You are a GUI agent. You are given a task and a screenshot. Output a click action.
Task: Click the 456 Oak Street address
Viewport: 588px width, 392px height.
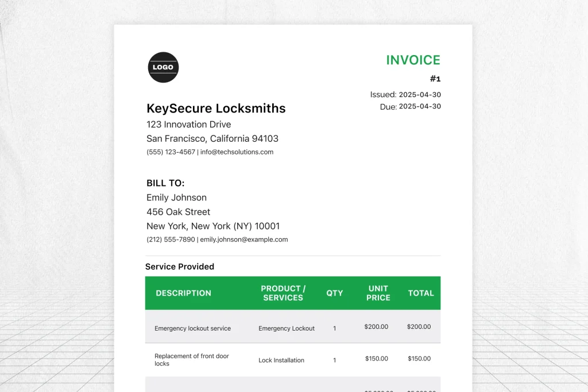coord(178,212)
